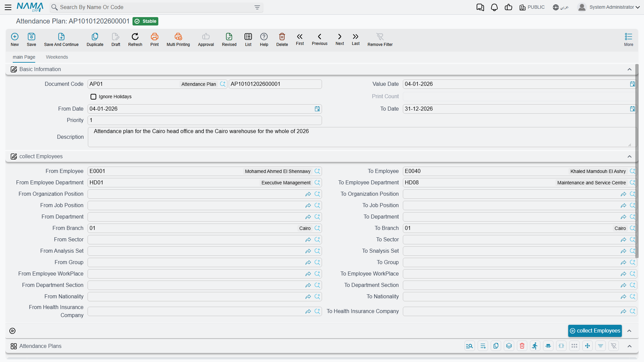
Task: Click the Remove Filter toolbar icon
Action: coord(380,40)
